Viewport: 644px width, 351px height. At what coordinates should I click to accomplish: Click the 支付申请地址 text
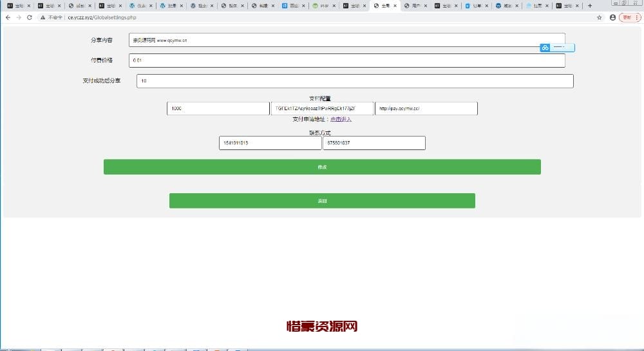click(x=308, y=119)
